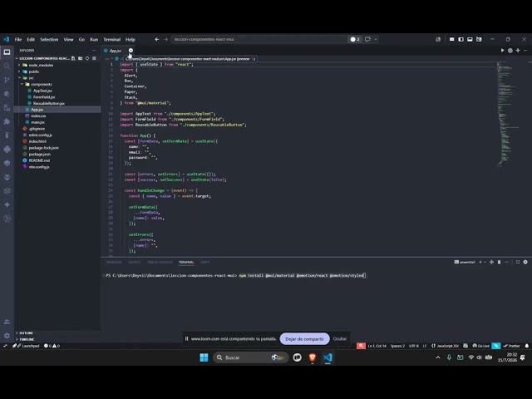
Task: Open notifications bell in the status bar
Action: 526,346
